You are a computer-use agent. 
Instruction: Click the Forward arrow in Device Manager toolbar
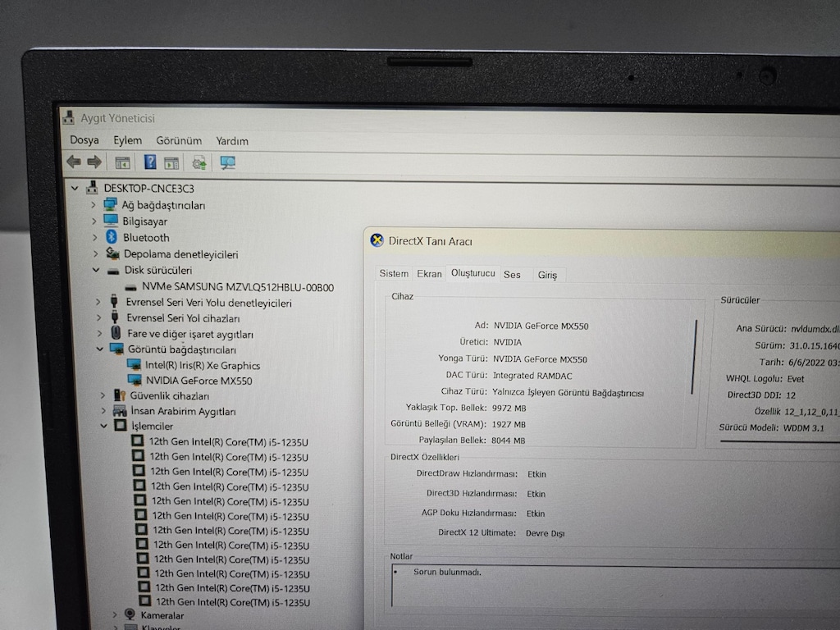point(94,162)
